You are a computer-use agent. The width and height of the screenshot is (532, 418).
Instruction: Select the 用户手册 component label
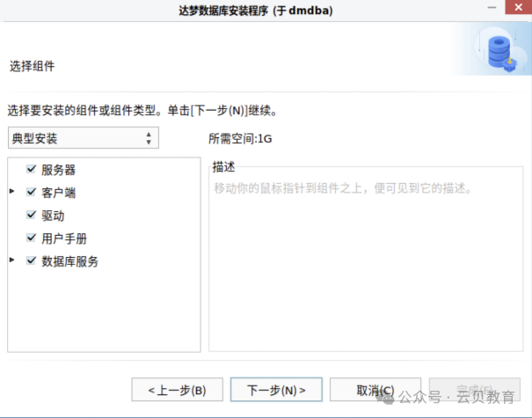point(64,238)
